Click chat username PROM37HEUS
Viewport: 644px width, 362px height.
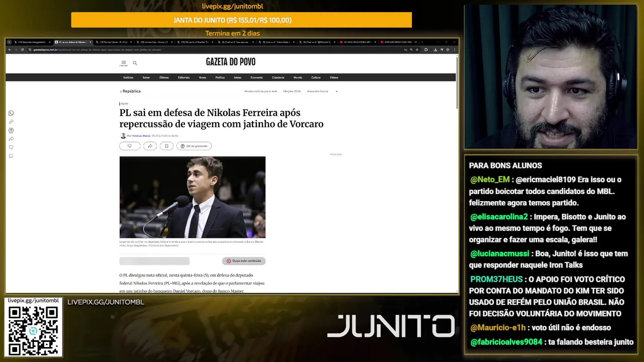(497, 279)
